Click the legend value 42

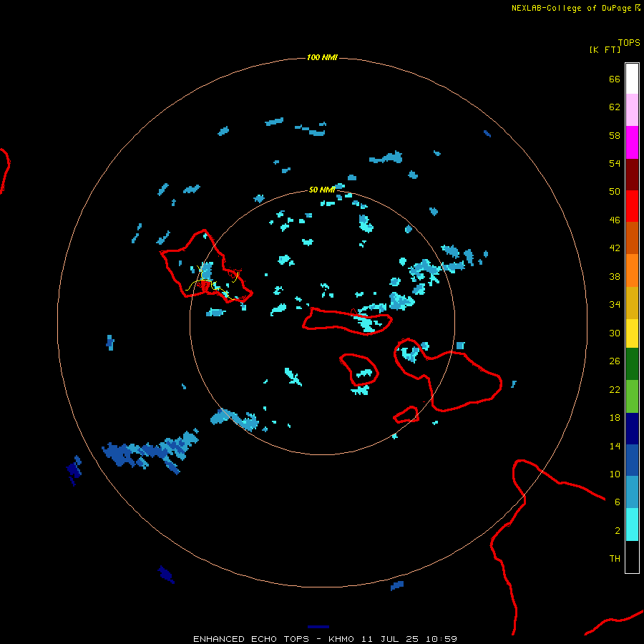615,248
